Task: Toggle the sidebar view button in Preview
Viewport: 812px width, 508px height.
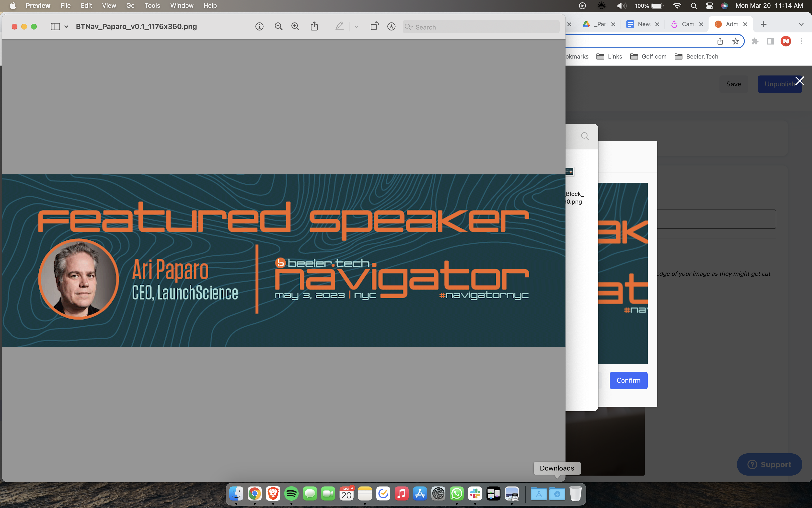Action: (x=55, y=27)
